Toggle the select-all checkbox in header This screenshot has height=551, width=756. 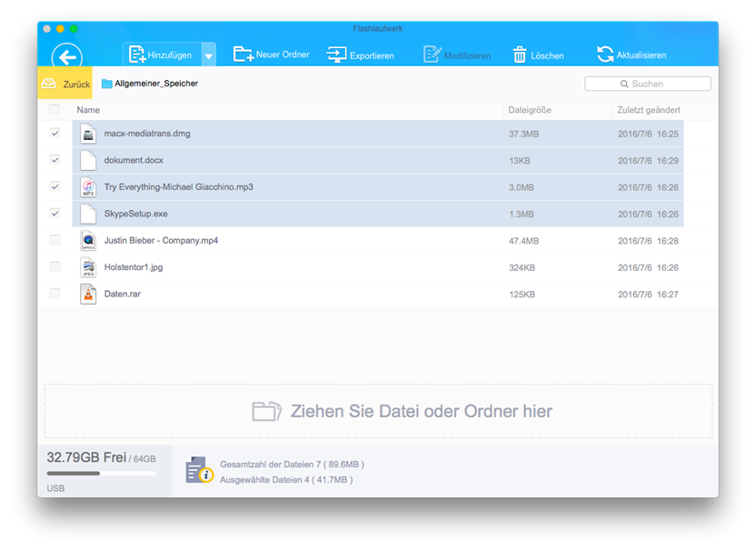[55, 110]
